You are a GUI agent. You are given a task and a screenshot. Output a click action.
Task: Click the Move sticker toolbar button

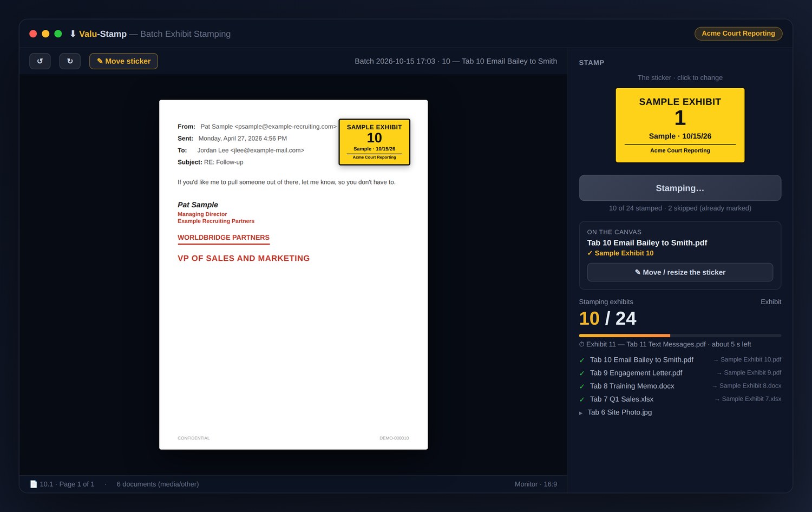tap(123, 61)
